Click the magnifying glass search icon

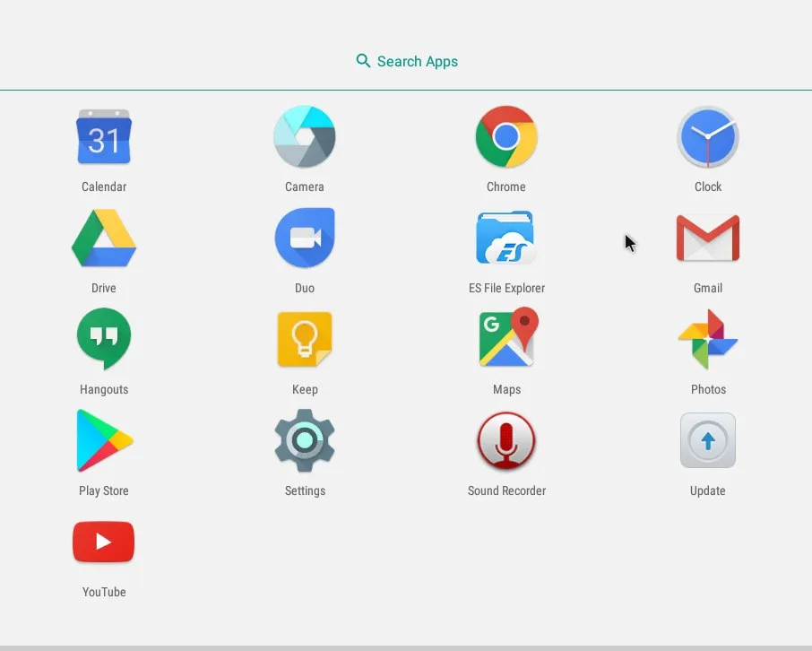(364, 61)
